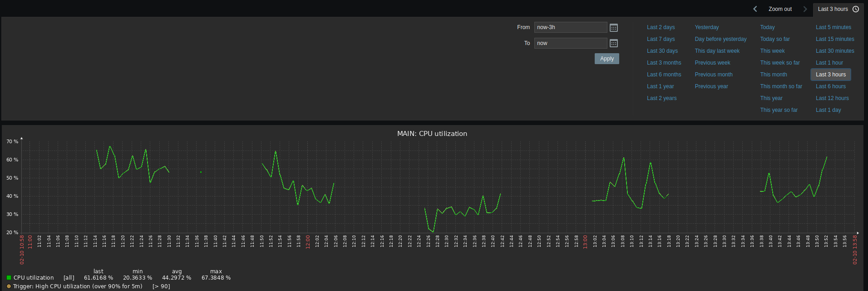Image resolution: width=868 pixels, height=291 pixels.
Task: Click the clock icon in time selector tab
Action: 856,9
